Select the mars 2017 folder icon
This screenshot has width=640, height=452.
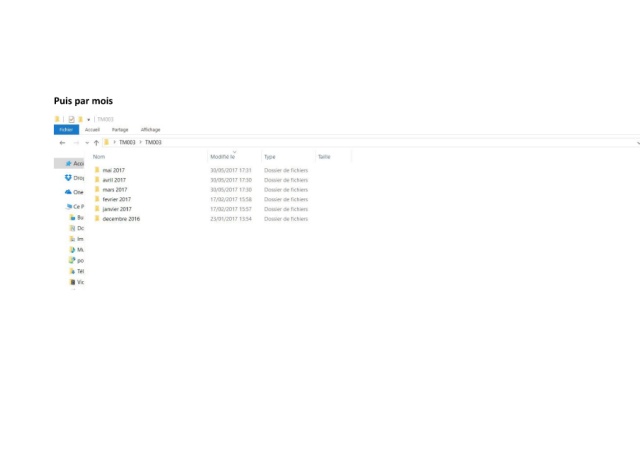tap(97, 190)
